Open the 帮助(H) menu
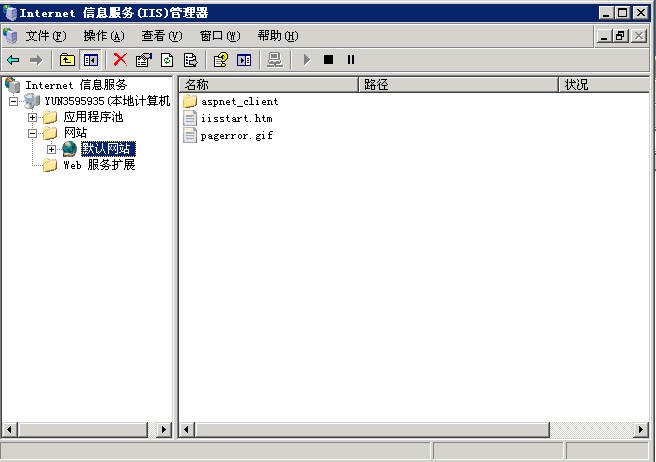656x462 pixels. click(x=278, y=36)
